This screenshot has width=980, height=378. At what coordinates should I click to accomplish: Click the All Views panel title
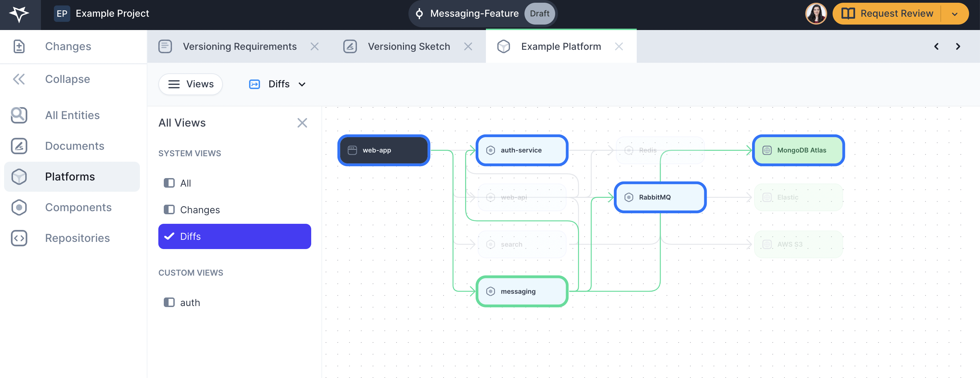click(182, 123)
